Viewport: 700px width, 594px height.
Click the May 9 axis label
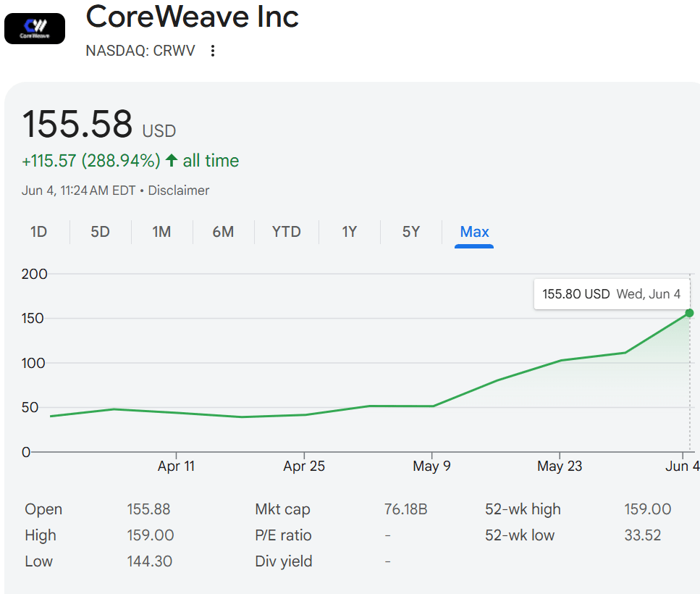coord(431,466)
